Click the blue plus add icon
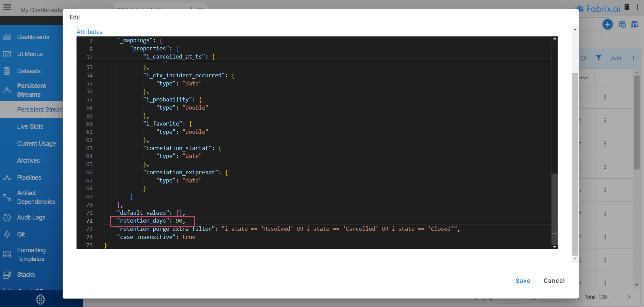Screen dimensions: 644x307 pos(607,25)
